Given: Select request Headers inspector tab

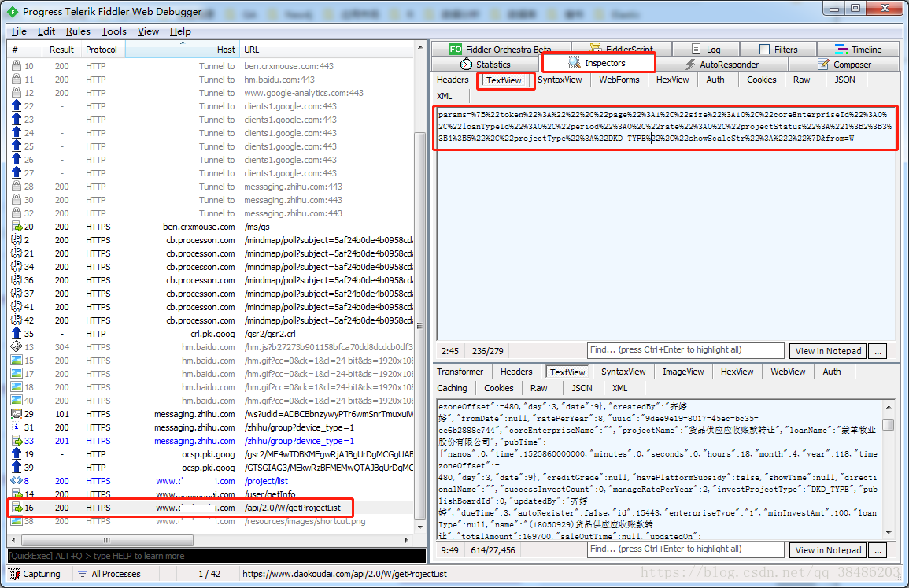Looking at the screenshot, I should pos(453,80).
